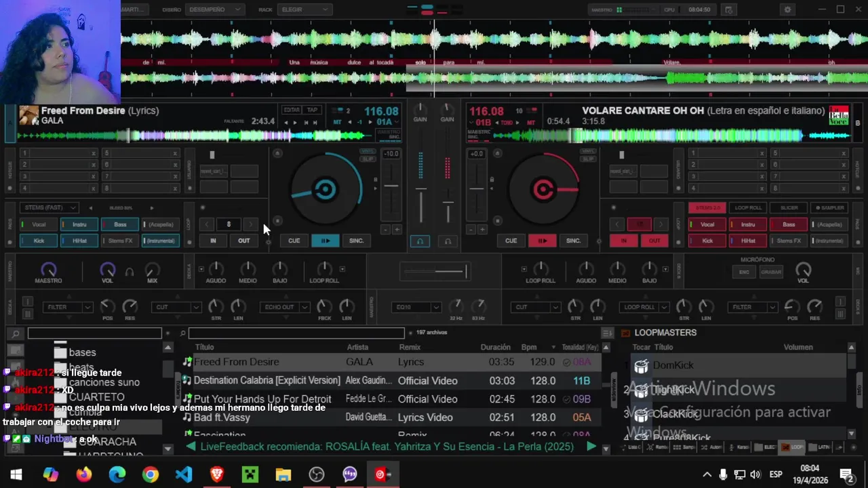Click left deck pitch plus button

point(397,230)
